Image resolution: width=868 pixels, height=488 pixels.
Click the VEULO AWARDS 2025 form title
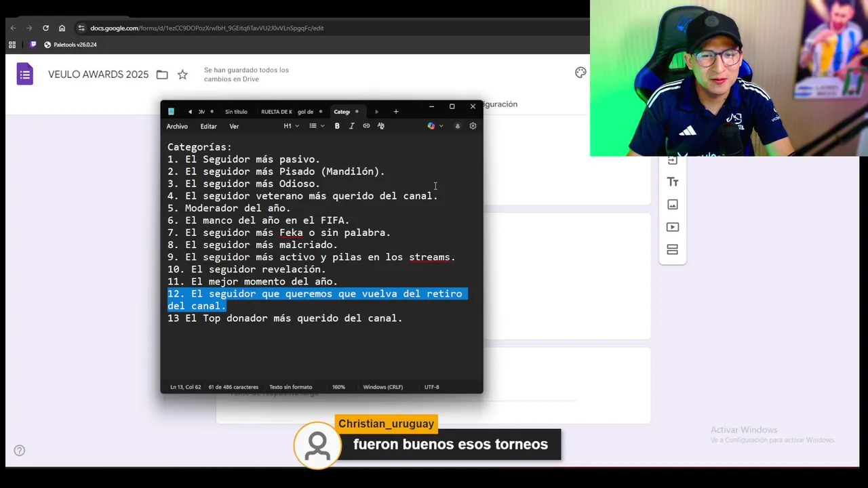click(98, 75)
